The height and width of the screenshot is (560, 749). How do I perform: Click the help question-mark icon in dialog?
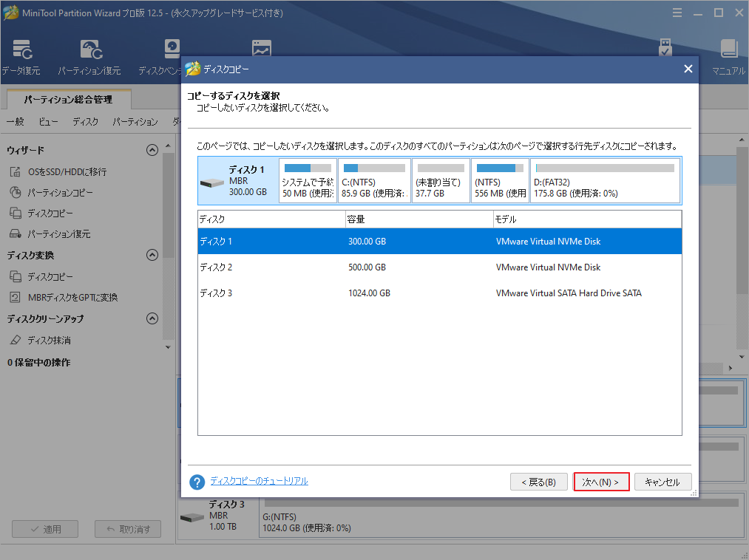tap(197, 481)
